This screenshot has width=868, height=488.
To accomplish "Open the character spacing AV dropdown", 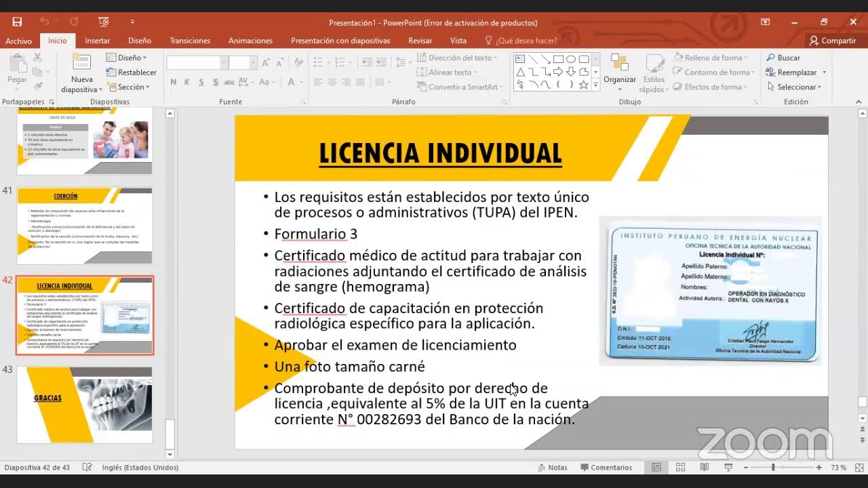I will [x=245, y=82].
